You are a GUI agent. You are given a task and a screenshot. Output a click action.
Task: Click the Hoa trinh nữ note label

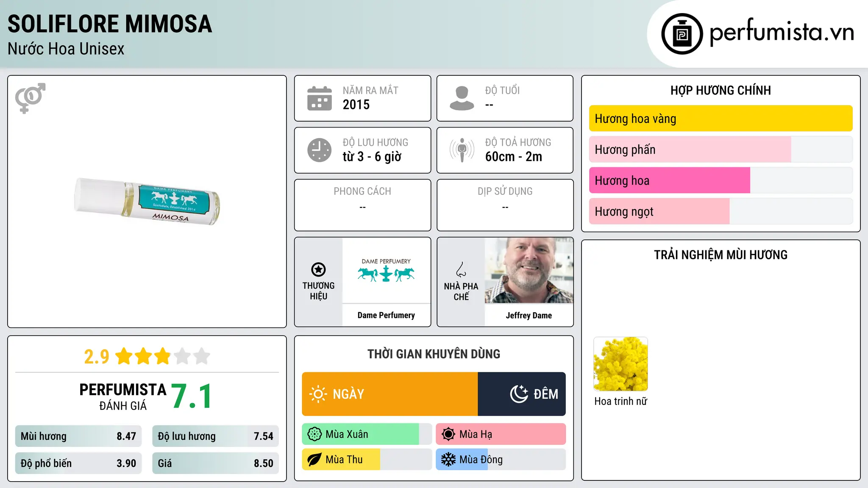(x=620, y=401)
